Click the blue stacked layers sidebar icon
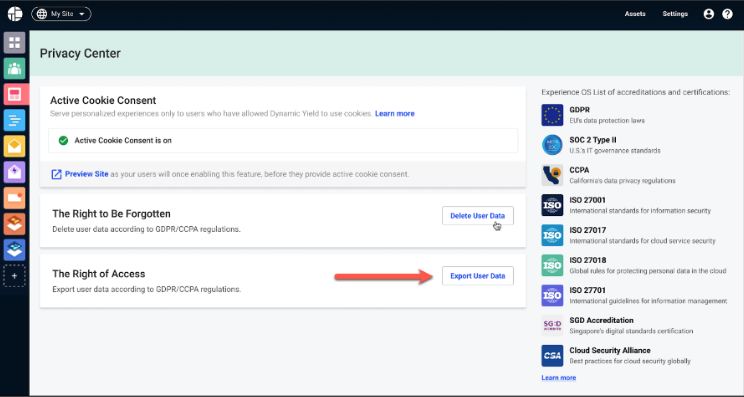The height and width of the screenshot is (397, 744). [x=14, y=250]
